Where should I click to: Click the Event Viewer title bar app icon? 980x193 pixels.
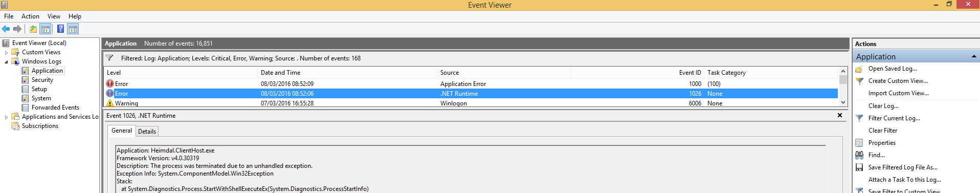(5, 5)
